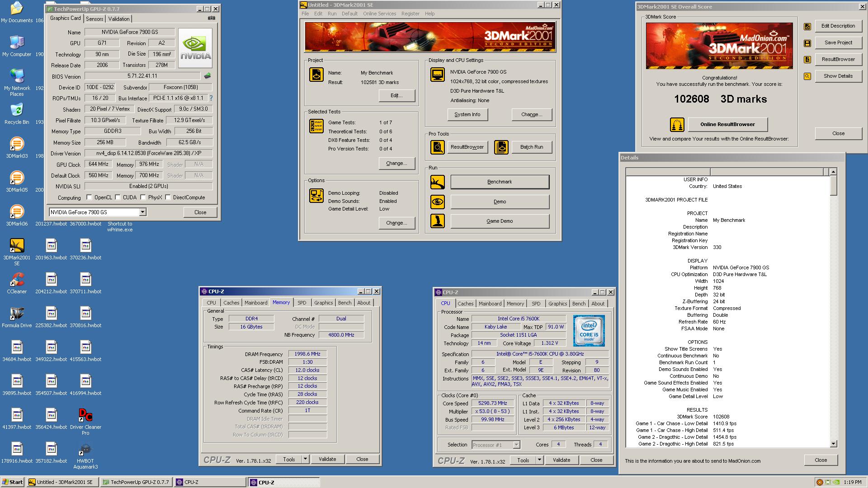Click the GPU-Z screenshot camera icon

point(211,18)
